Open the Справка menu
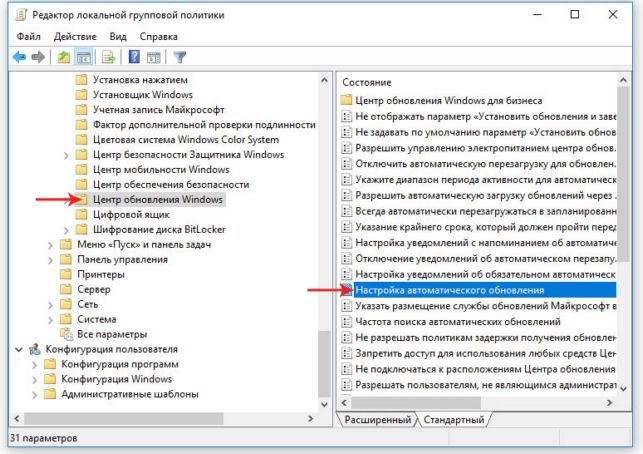 pos(158,37)
